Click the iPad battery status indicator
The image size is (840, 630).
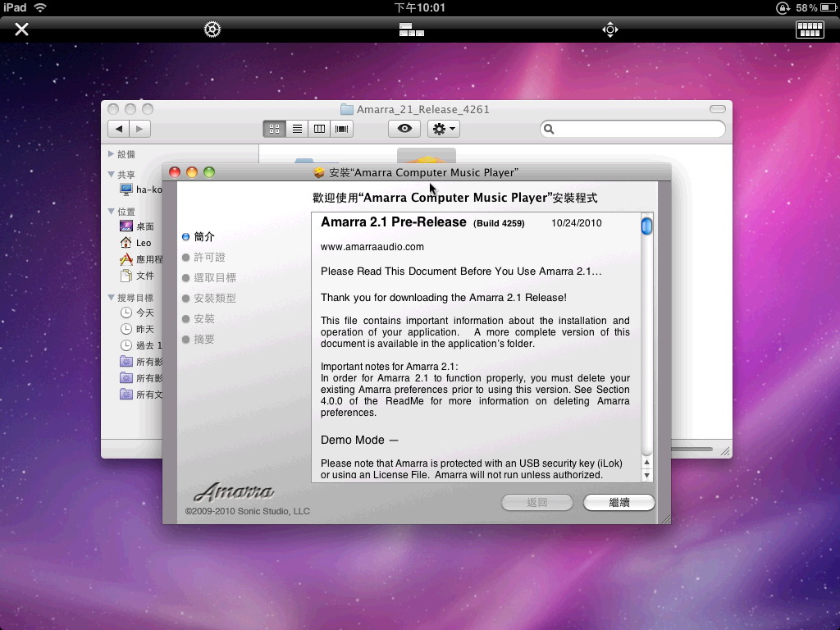(x=815, y=7)
